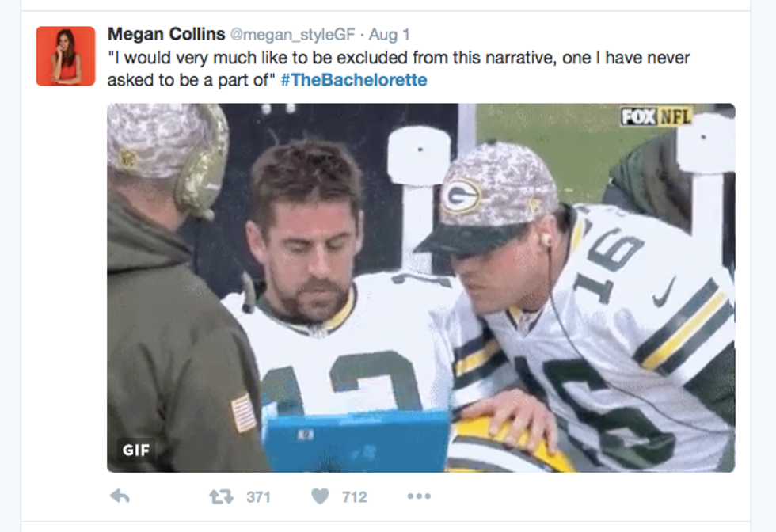This screenshot has height=532, width=776.
Task: Like the tweet with the heart icon
Action: (320, 496)
